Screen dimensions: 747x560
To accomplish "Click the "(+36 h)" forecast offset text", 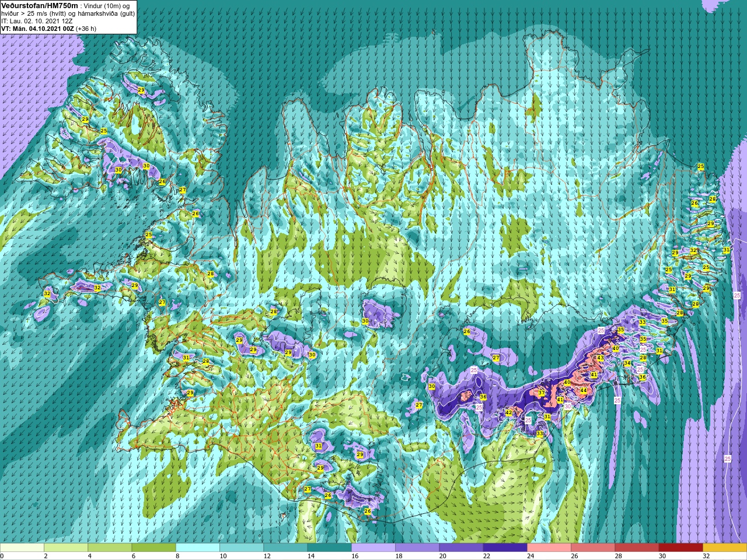I will [x=86, y=28].
